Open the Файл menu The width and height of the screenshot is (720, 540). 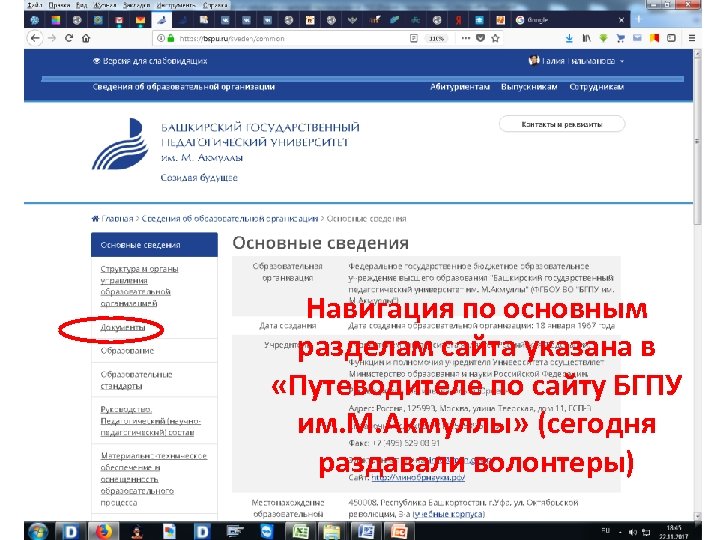[35, 5]
